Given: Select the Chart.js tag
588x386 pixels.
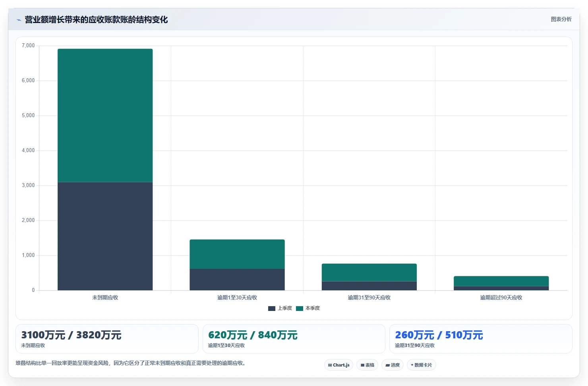Looking at the screenshot, I should click(338, 365).
